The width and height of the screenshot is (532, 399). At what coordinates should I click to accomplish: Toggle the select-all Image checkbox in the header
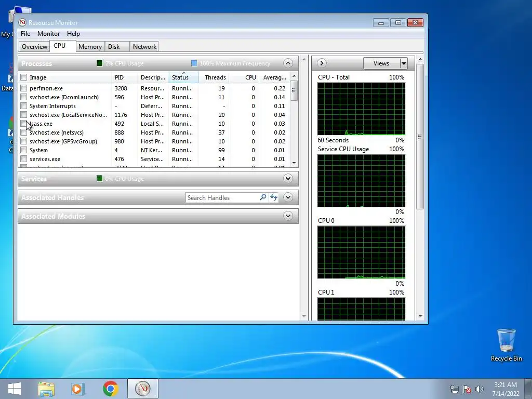pyautogui.click(x=24, y=77)
